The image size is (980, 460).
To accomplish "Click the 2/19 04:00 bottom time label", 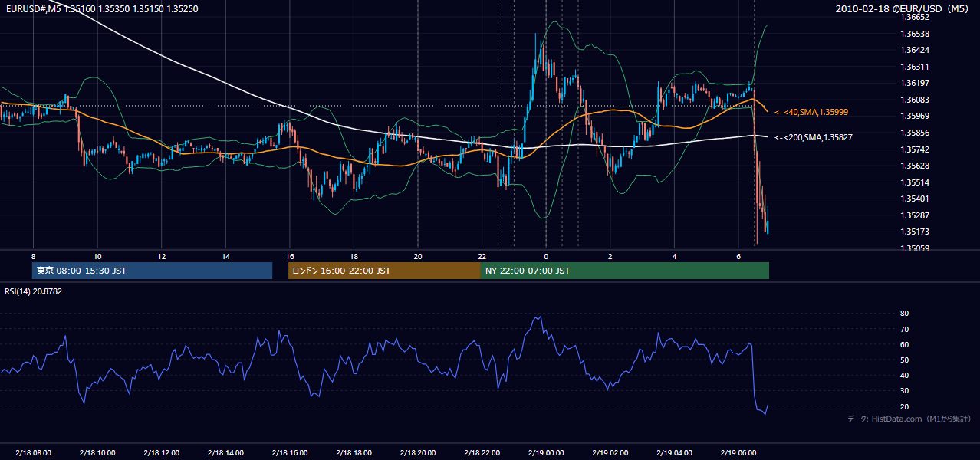I will point(674,453).
